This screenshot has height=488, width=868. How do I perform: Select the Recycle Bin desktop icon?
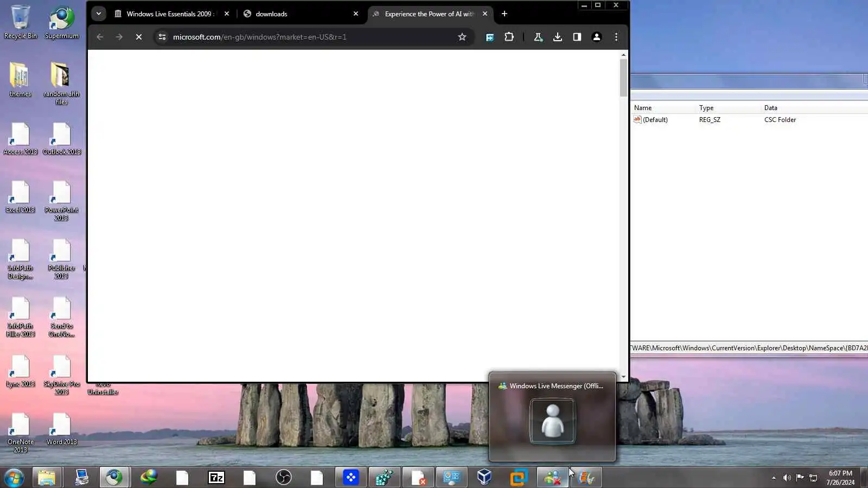click(x=21, y=22)
